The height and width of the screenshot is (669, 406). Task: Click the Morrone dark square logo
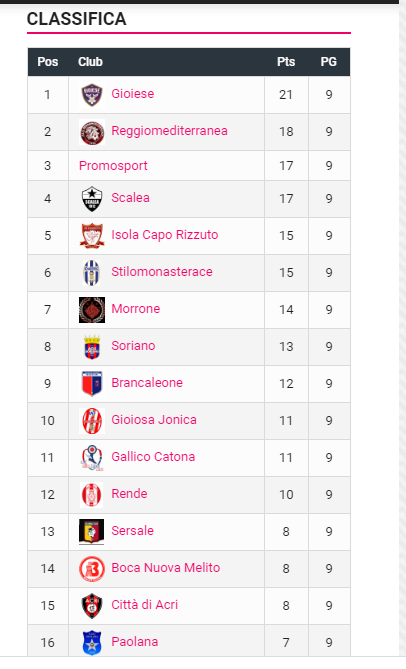tap(92, 310)
